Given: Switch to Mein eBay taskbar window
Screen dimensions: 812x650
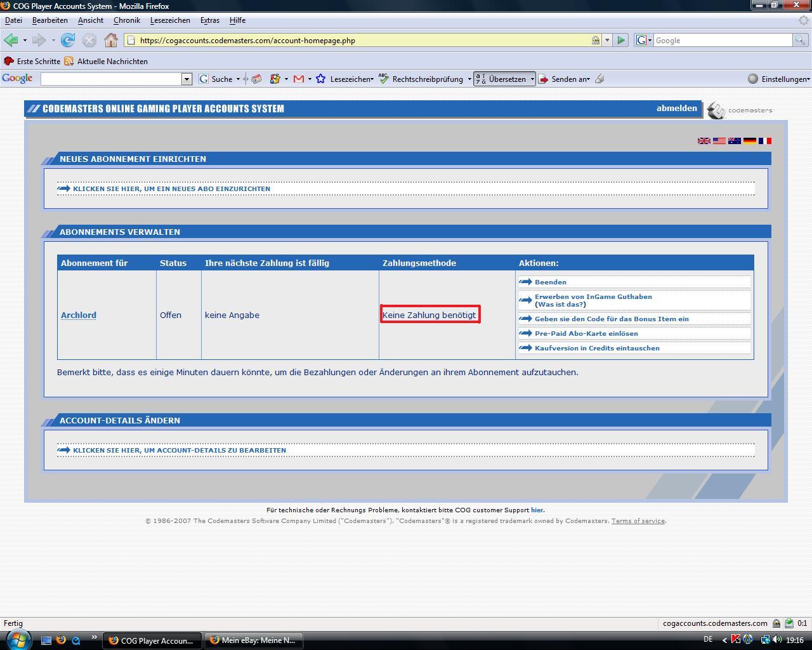Looking at the screenshot, I should pyautogui.click(x=252, y=640).
